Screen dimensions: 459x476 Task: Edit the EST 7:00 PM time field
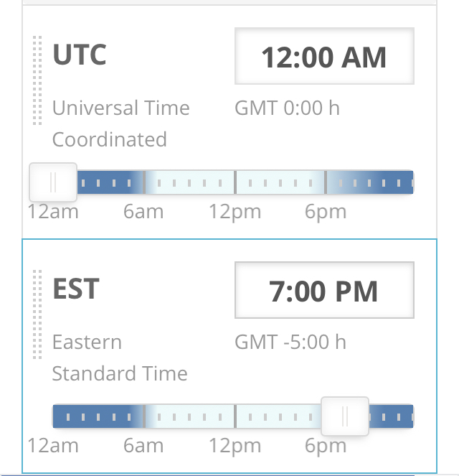coord(324,290)
